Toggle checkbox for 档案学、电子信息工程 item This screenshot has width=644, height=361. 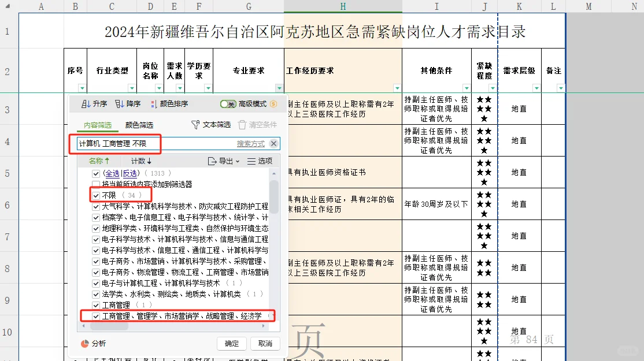(96, 217)
